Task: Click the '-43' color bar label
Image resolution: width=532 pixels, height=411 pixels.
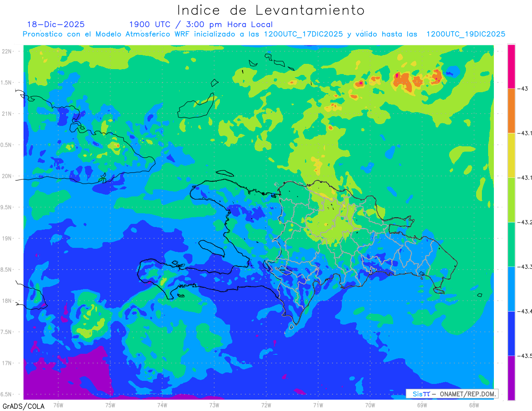Action: 524,89
